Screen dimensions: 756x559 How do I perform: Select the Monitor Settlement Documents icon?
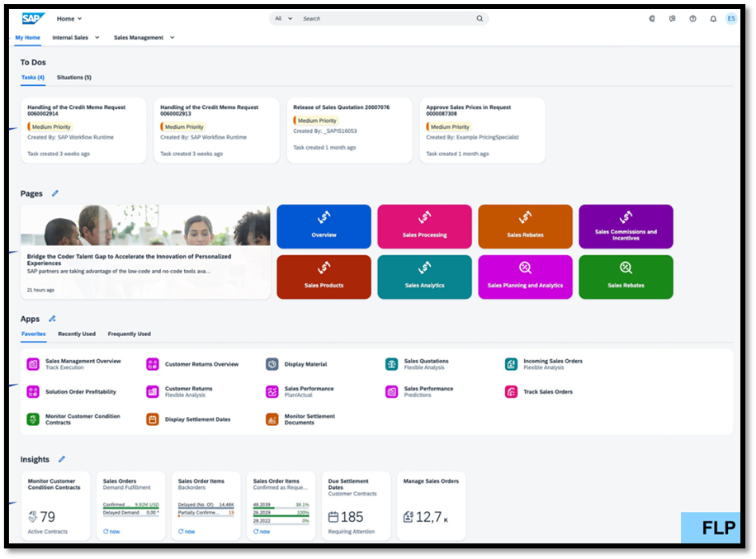pos(272,419)
